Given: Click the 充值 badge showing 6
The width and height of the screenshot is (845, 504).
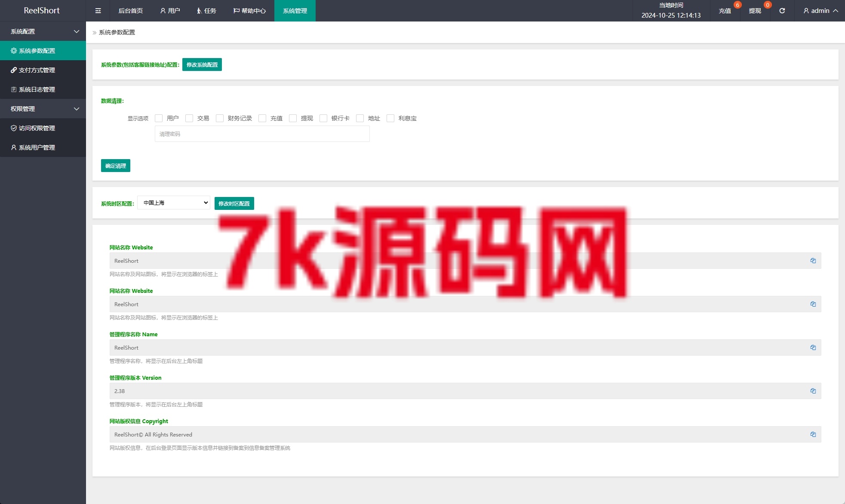Looking at the screenshot, I should (737, 5).
